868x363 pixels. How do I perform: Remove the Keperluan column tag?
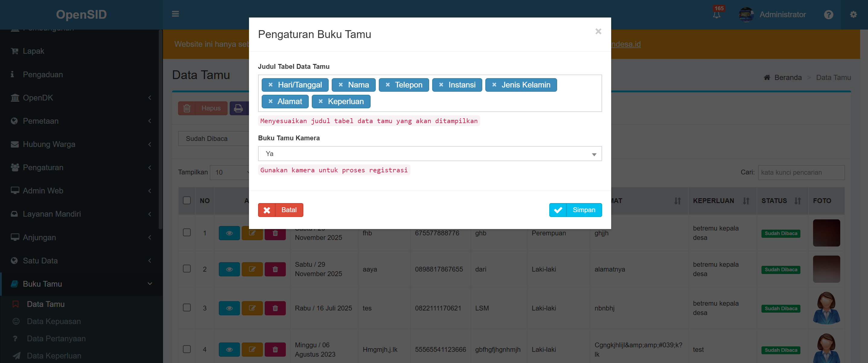point(321,101)
